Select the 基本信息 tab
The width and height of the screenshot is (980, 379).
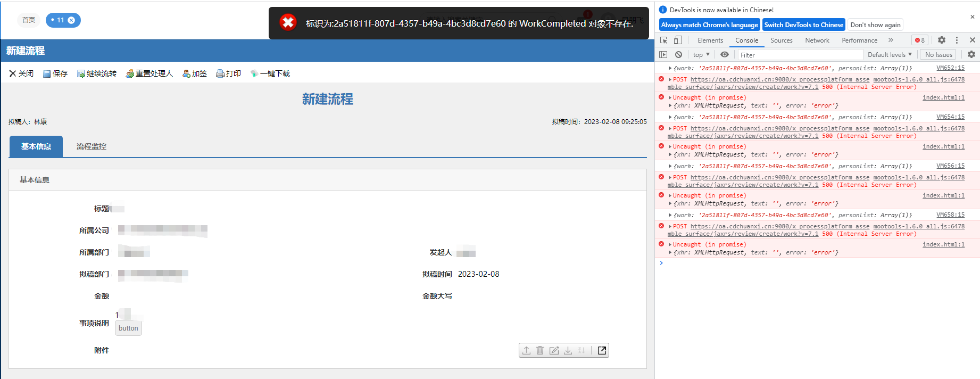(x=36, y=146)
